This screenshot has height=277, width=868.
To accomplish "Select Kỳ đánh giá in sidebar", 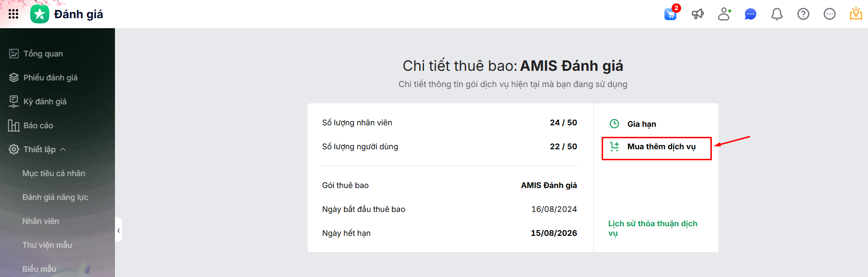I will click(x=45, y=101).
